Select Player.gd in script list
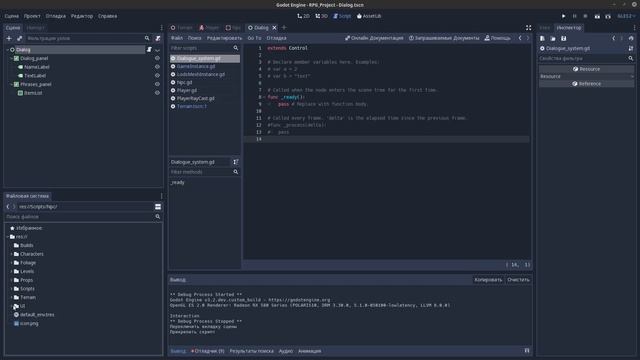 click(187, 90)
